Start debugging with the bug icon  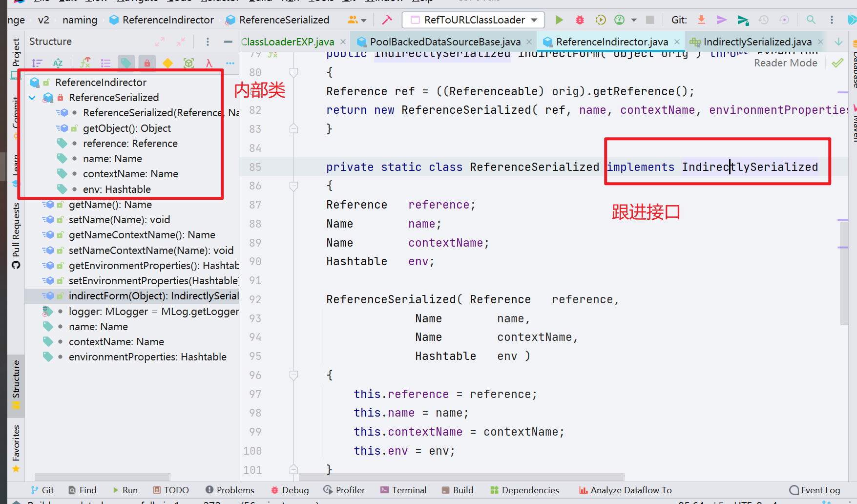click(580, 20)
